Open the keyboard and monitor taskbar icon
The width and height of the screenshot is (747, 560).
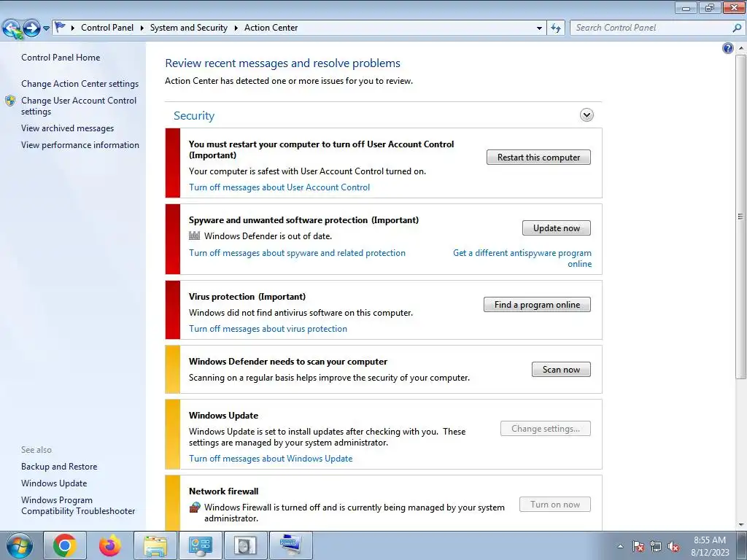[x=291, y=545]
